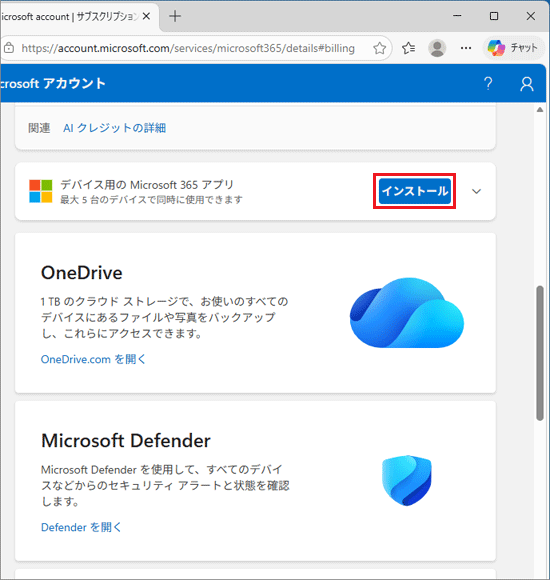Click the address bar URL field
This screenshot has height=580, width=550.
pos(188,48)
